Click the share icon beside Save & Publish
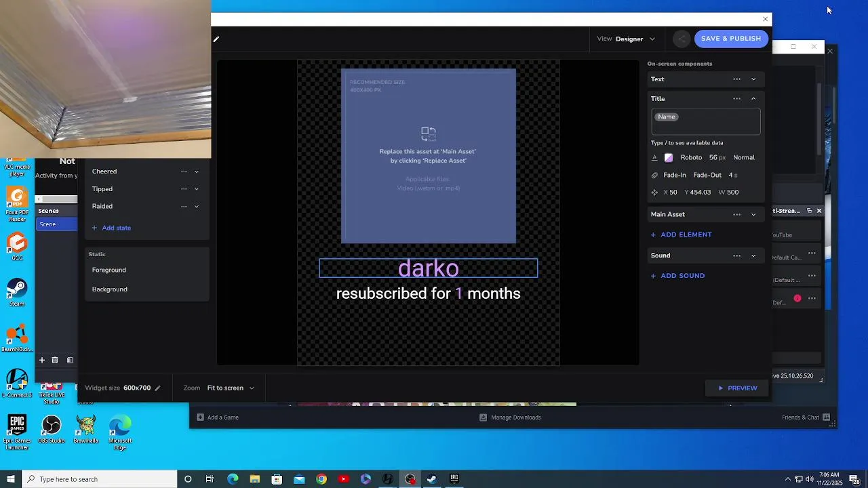868x488 pixels. coord(682,39)
